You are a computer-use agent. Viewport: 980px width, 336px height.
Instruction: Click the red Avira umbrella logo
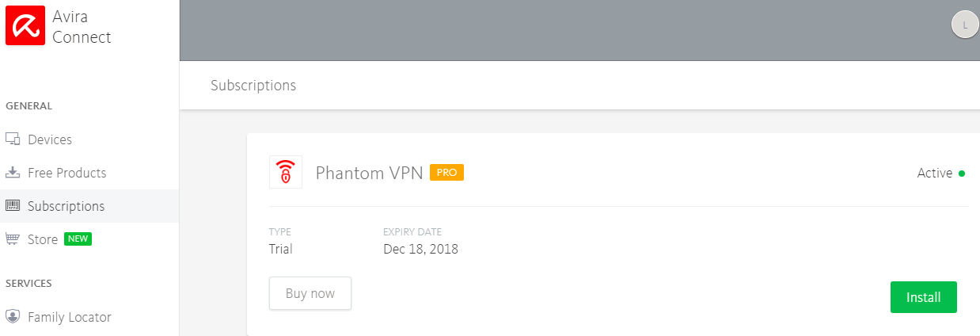[x=25, y=25]
